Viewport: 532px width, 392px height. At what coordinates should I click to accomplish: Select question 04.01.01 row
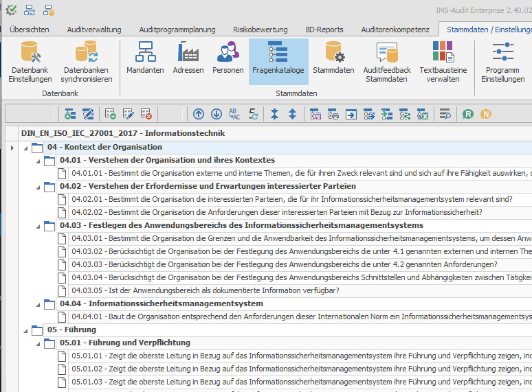(x=300, y=173)
